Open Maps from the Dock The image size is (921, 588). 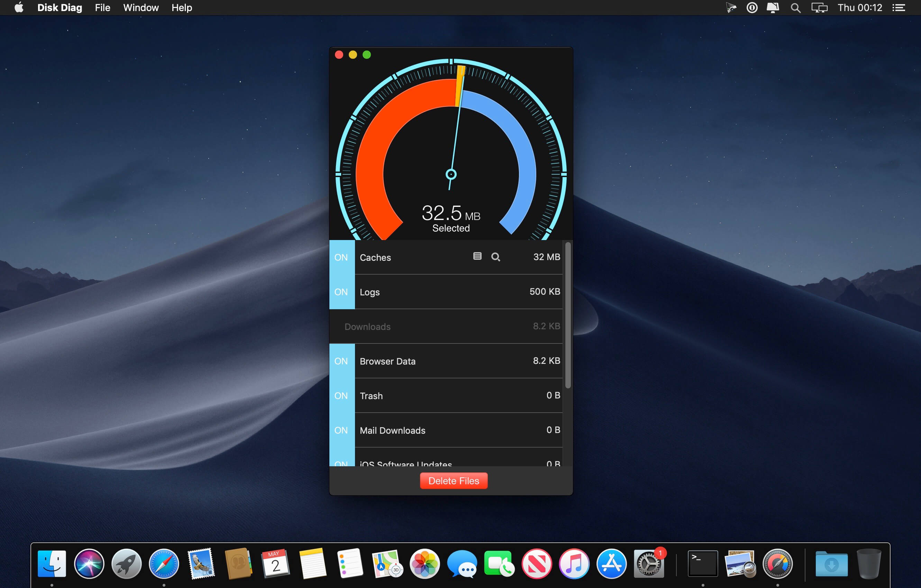click(x=387, y=563)
